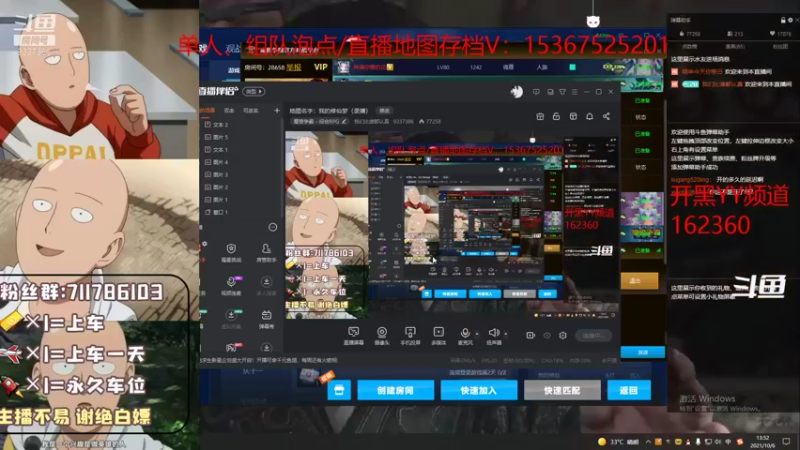The height and width of the screenshot is (450, 800).
Task: Click the 修改 button next to room title
Action: click(384, 110)
